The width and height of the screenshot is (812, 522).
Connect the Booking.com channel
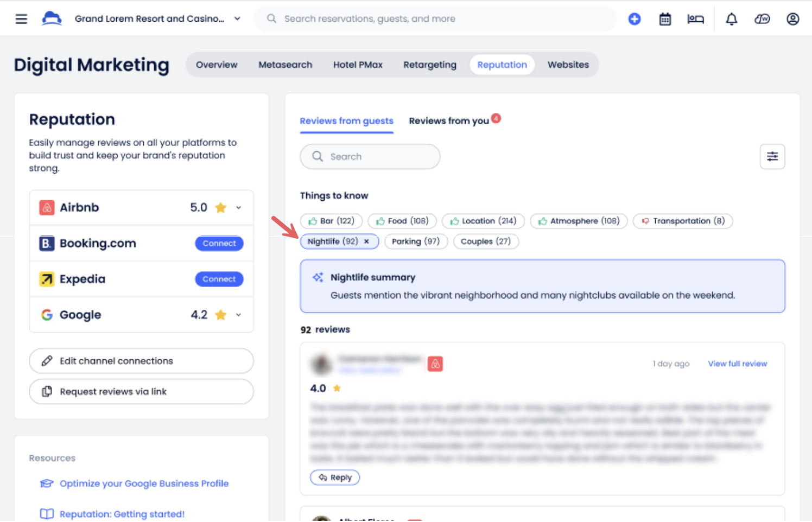pyautogui.click(x=219, y=244)
